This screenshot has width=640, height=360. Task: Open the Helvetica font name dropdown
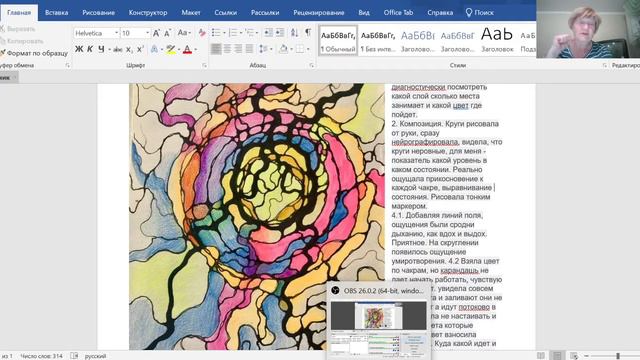pyautogui.click(x=116, y=33)
